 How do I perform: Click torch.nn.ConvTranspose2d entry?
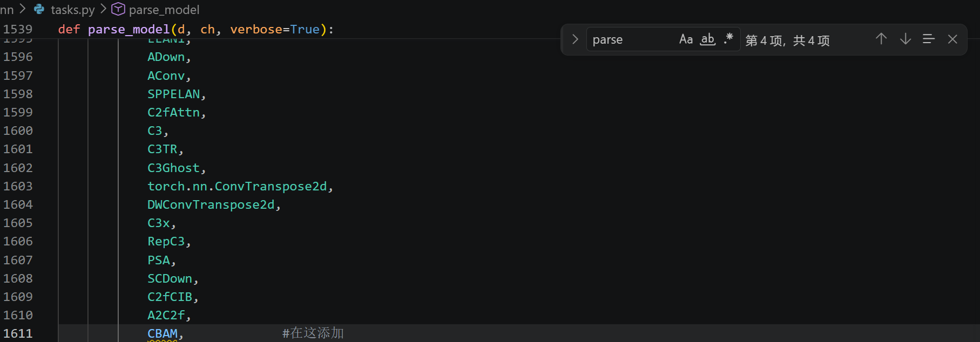(x=237, y=186)
